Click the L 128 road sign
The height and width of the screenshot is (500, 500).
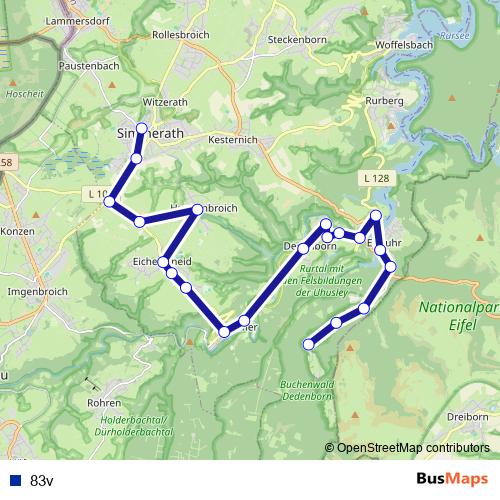pyautogui.click(x=377, y=178)
